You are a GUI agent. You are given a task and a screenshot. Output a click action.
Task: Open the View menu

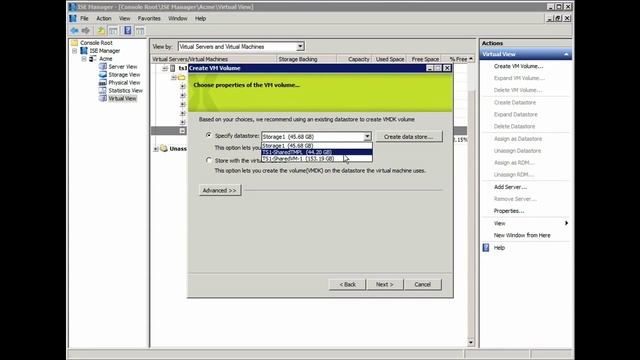coord(124,18)
